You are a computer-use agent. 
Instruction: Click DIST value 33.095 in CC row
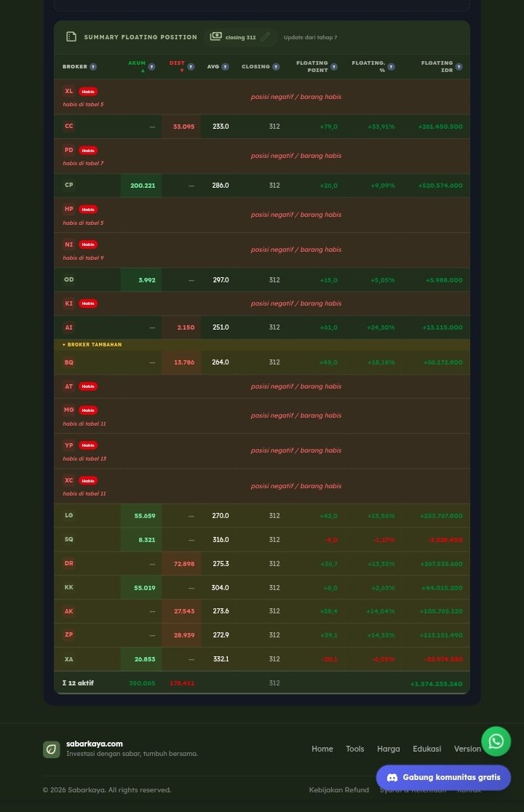184,127
